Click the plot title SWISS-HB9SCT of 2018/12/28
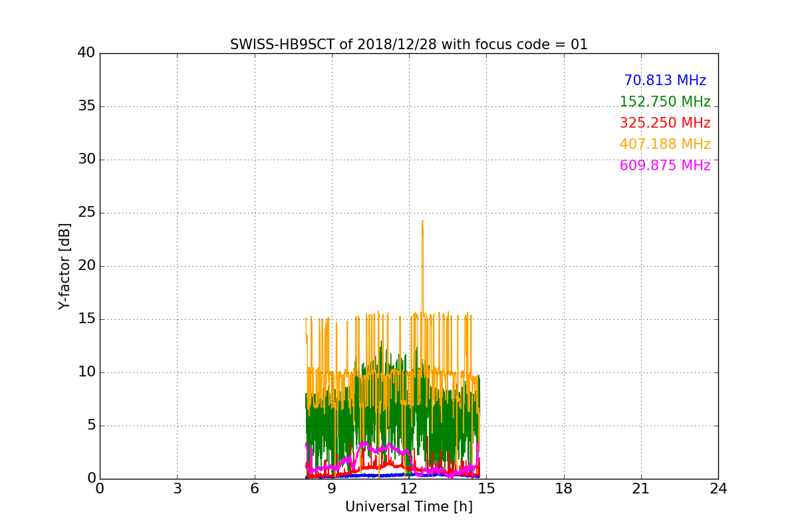This screenshot has height=532, width=798. (409, 45)
